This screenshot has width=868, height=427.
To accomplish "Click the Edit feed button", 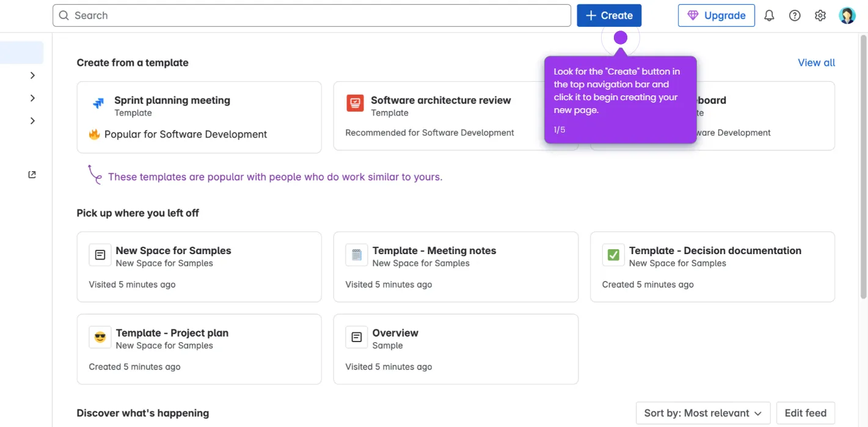I will (805, 414).
